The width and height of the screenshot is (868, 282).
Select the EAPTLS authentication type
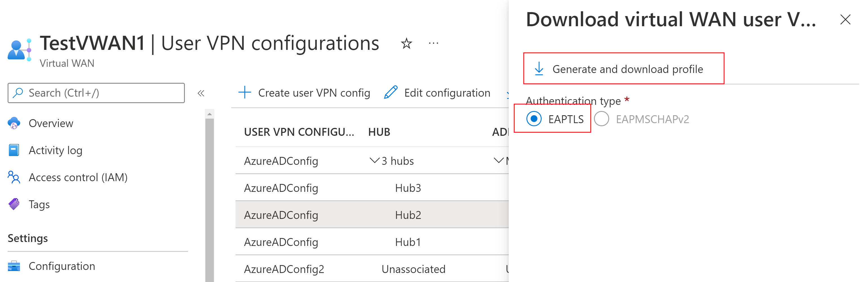coord(534,119)
